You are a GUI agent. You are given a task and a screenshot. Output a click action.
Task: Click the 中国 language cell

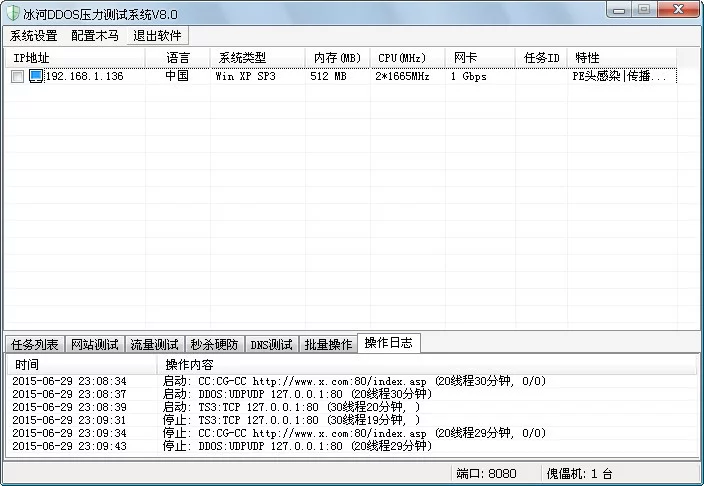pos(177,76)
